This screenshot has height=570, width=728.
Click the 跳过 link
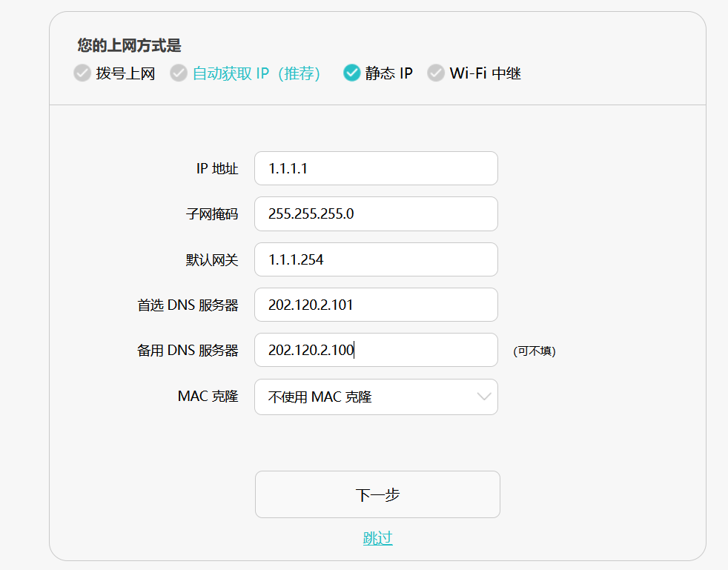(x=377, y=538)
